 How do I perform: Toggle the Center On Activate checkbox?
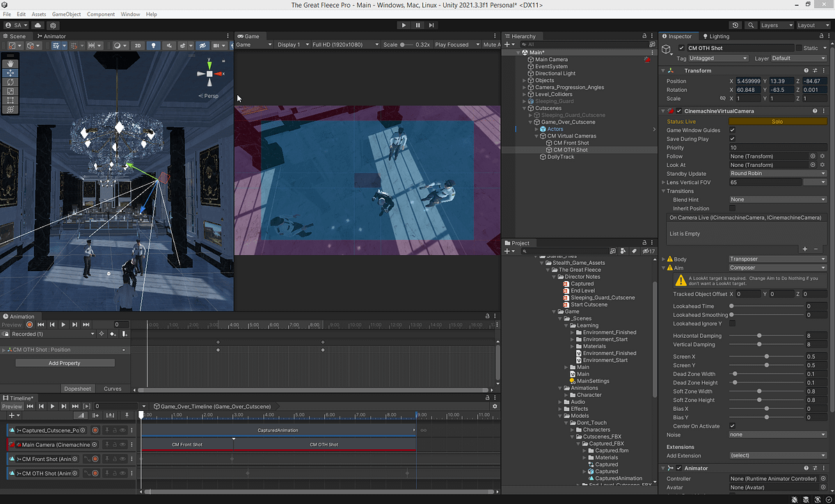point(733,425)
